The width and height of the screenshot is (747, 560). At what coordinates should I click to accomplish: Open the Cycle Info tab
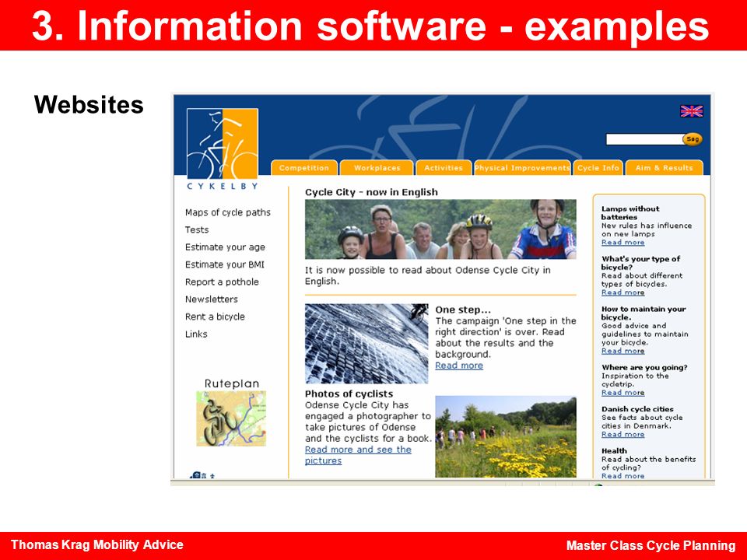click(598, 168)
